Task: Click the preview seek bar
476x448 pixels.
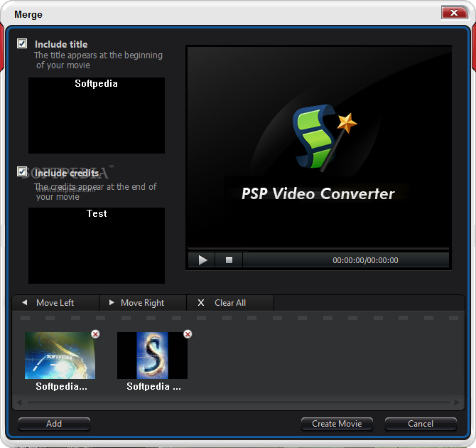Action: pyautogui.click(x=318, y=249)
